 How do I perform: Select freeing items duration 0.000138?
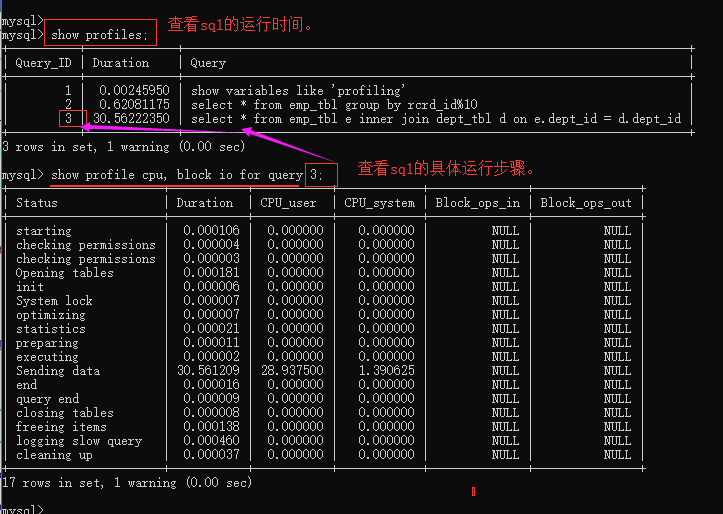pos(211,426)
